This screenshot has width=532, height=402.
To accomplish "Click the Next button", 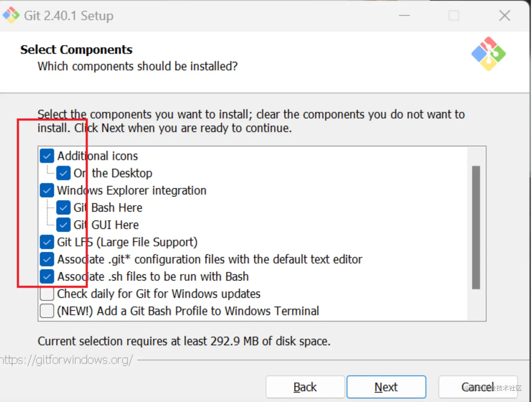I will pyautogui.click(x=386, y=387).
